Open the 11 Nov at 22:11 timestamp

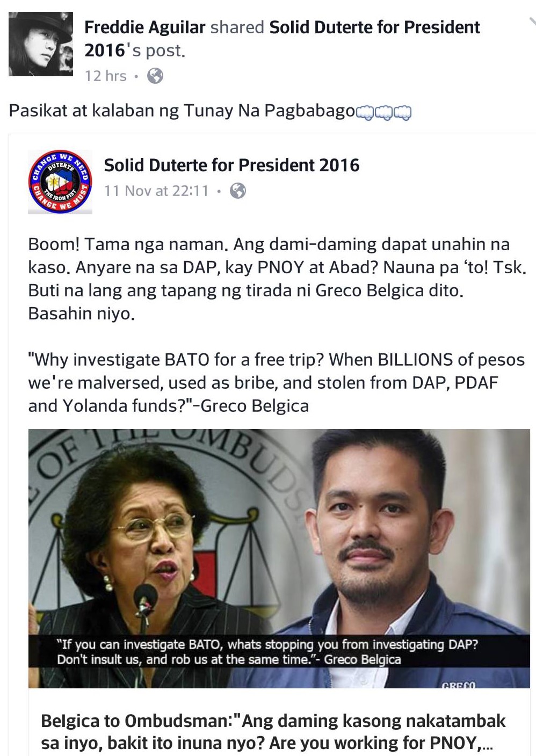tap(156, 191)
